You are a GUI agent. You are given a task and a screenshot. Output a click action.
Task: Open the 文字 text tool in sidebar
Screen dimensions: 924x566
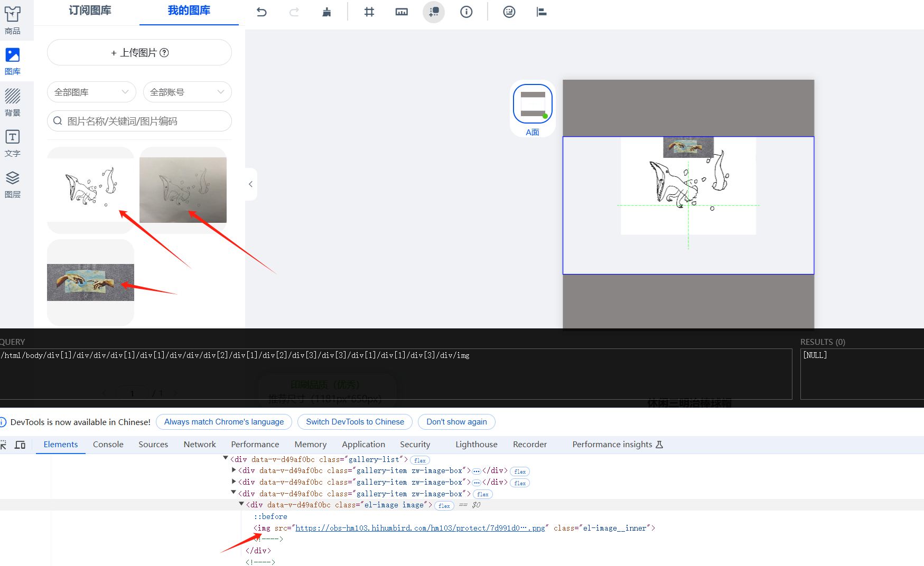[x=13, y=143]
